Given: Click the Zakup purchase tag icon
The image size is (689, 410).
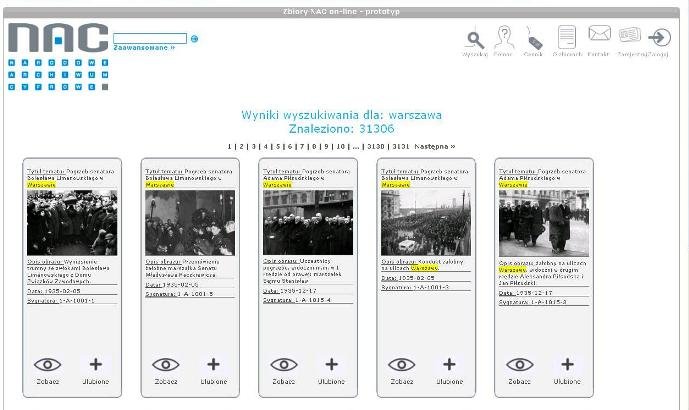Looking at the screenshot, I should click(x=534, y=39).
